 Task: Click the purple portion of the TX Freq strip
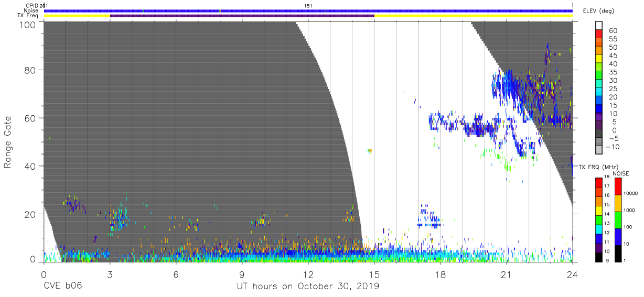(242, 16)
